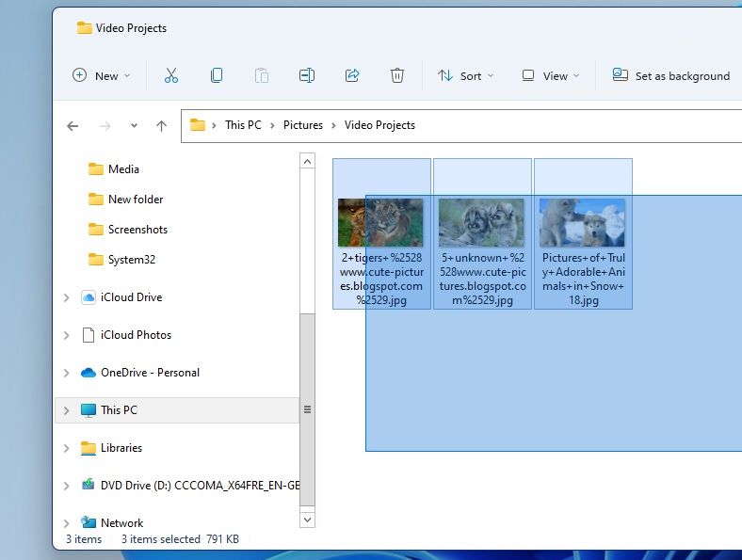Screen dimensions: 742x560
Task: Click Set as background button
Action: (x=671, y=76)
